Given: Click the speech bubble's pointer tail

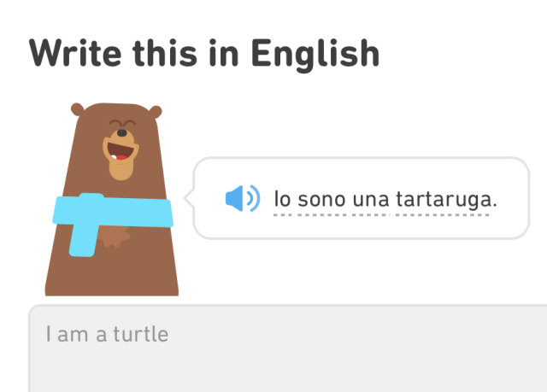Looking at the screenshot, I should click(x=190, y=199).
